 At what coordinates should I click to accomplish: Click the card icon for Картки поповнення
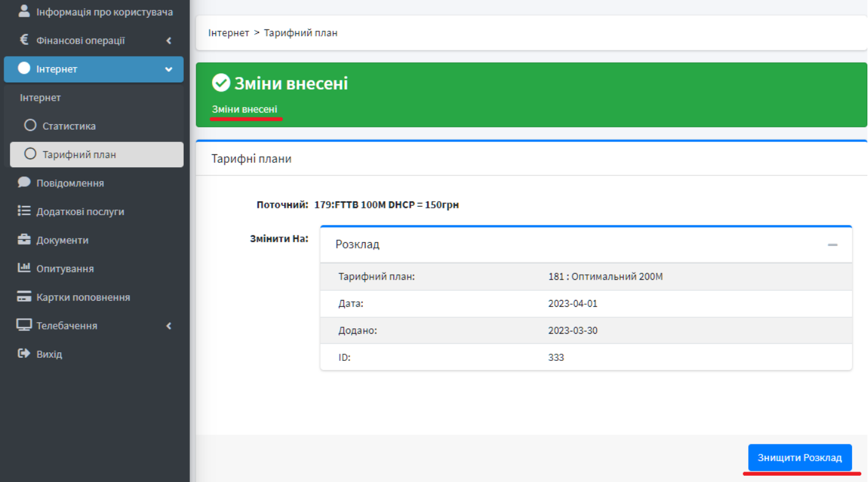click(24, 297)
